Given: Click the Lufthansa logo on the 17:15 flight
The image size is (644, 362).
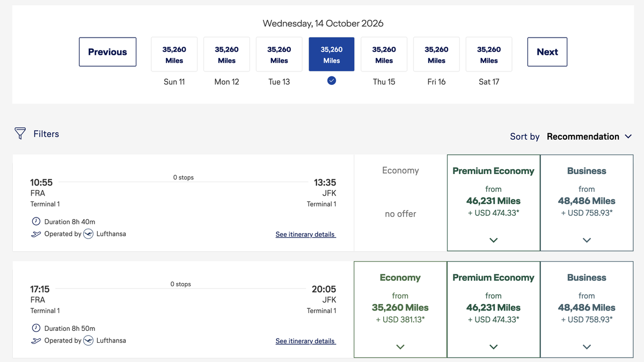Looking at the screenshot, I should [87, 340].
